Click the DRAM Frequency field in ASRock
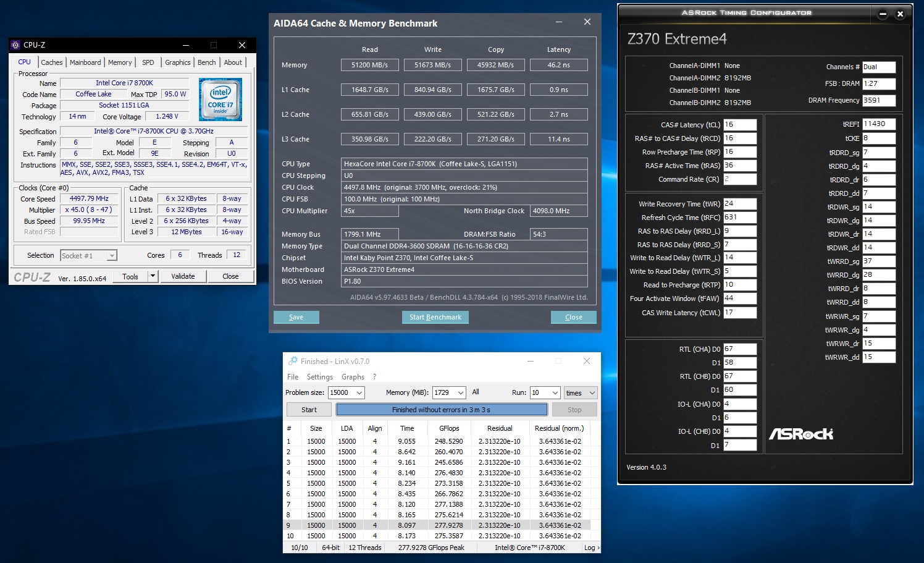 (879, 100)
